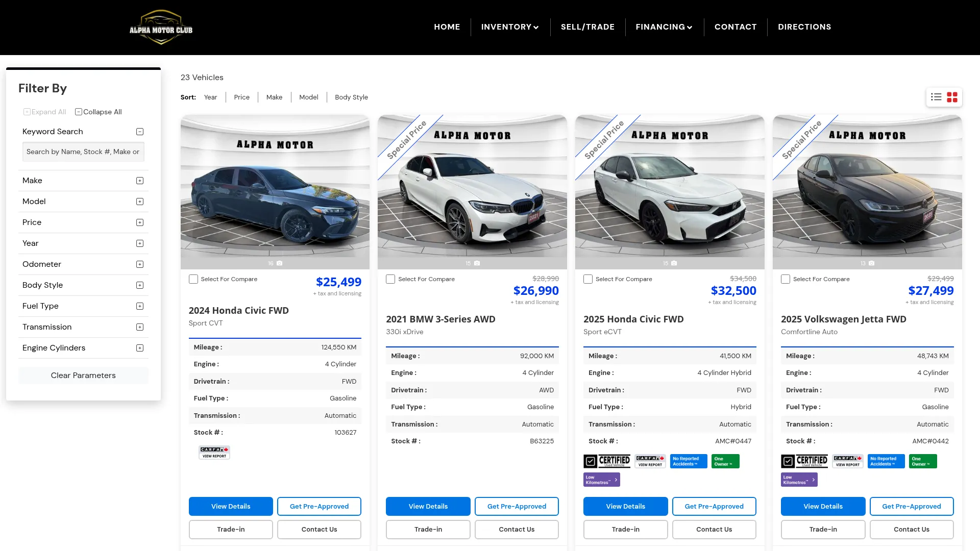Sort vehicles by Make
Image resolution: width=980 pixels, height=551 pixels.
point(274,97)
